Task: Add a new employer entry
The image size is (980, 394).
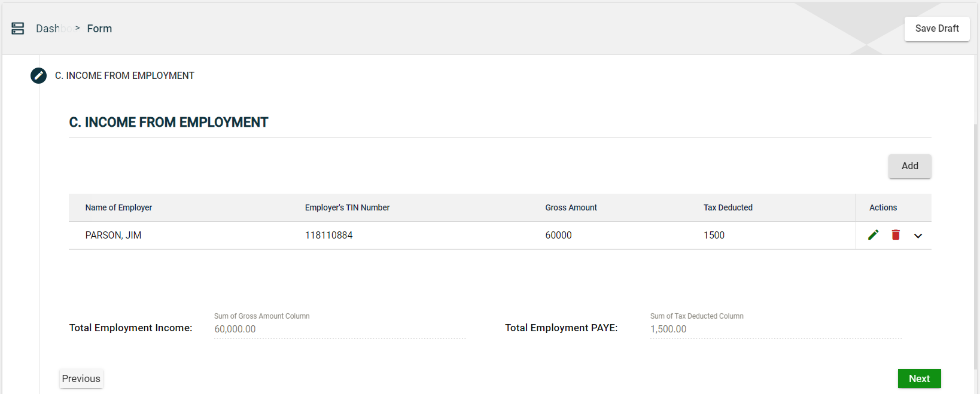Action: pos(909,166)
